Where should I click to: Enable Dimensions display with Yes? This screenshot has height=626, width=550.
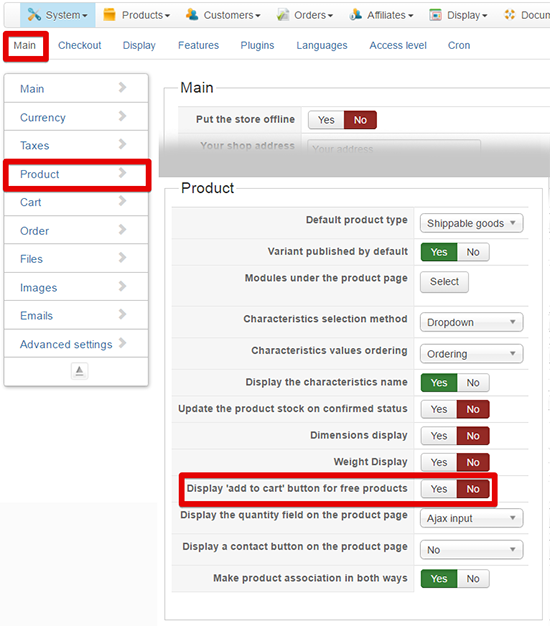click(439, 436)
